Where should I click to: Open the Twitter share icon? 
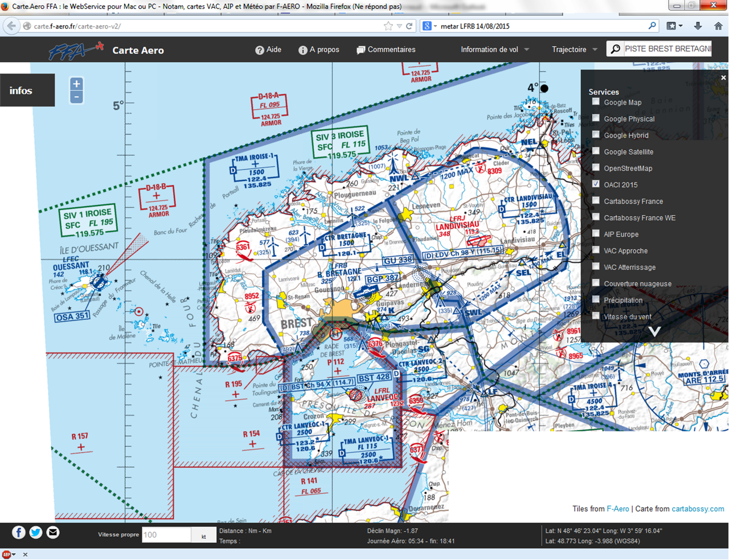36,532
